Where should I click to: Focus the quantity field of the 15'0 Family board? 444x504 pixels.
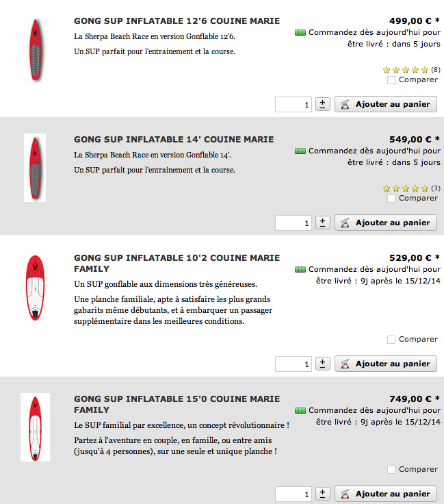pyautogui.click(x=293, y=494)
